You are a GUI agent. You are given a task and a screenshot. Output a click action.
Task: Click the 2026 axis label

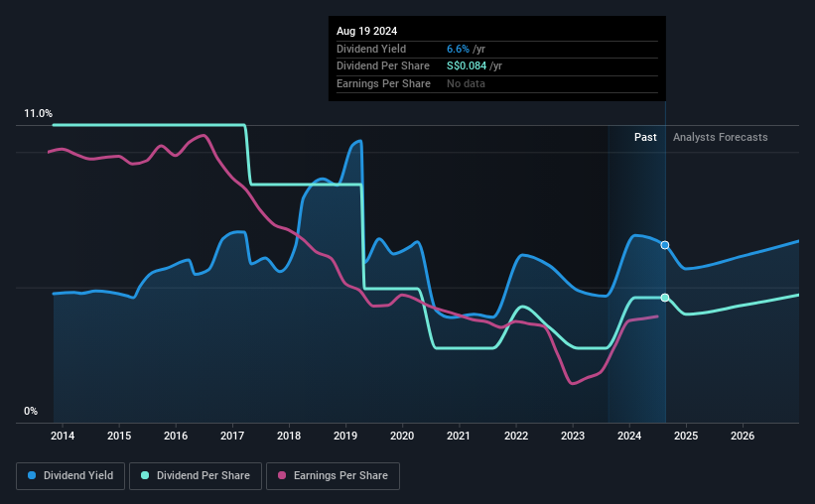click(743, 436)
